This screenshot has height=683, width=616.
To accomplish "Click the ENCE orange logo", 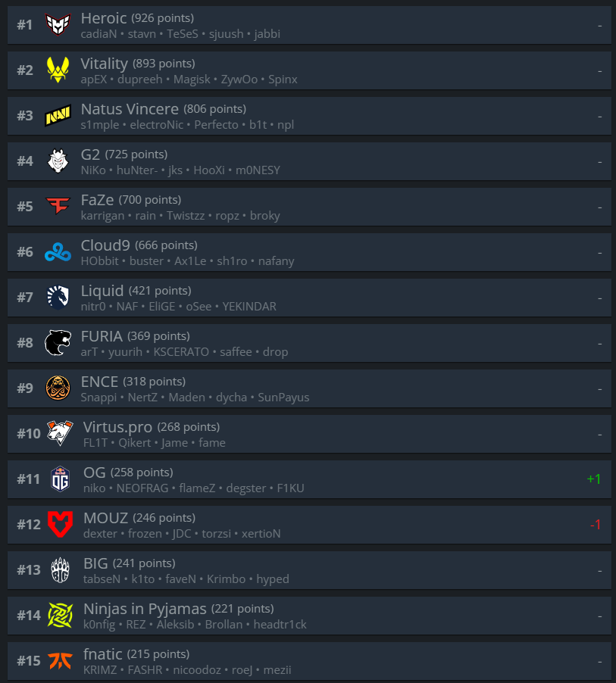I will point(58,388).
